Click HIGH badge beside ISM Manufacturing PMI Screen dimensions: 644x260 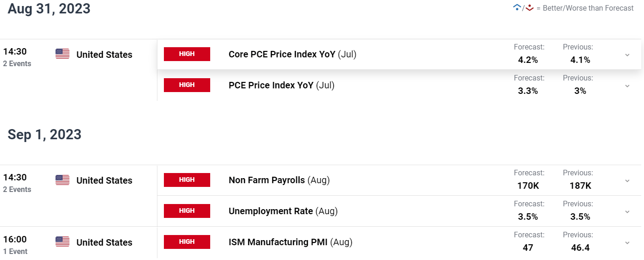[x=187, y=242]
